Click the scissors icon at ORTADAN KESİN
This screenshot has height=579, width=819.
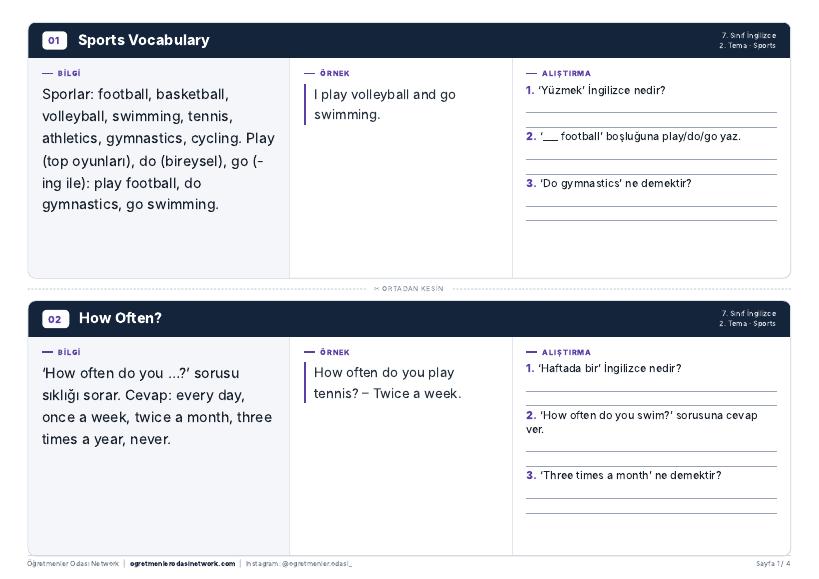pyautogui.click(x=376, y=289)
